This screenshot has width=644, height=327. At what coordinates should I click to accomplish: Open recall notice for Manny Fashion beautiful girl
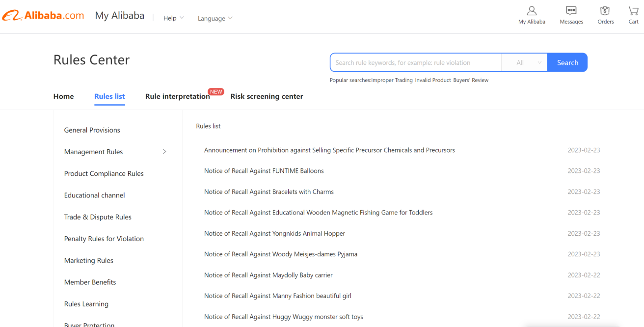(x=277, y=296)
